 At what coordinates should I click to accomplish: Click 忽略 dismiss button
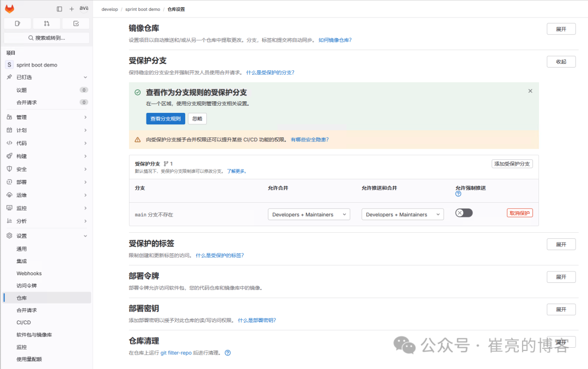tap(197, 119)
